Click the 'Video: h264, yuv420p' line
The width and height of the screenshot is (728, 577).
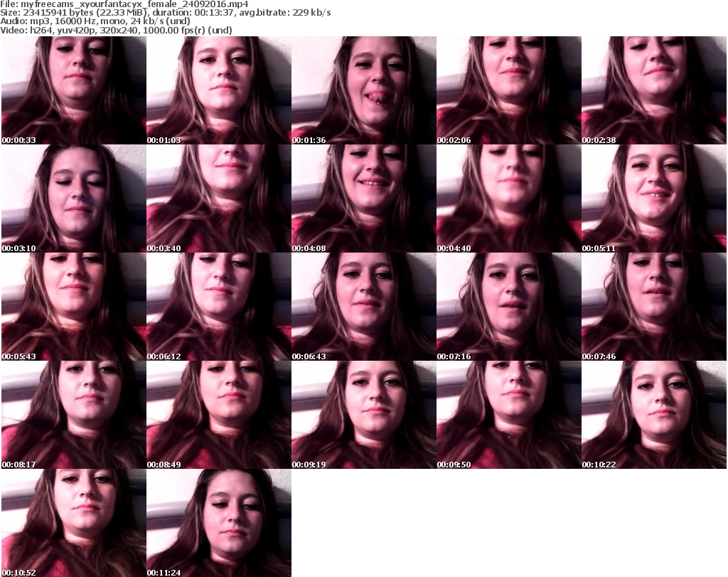[x=116, y=30]
